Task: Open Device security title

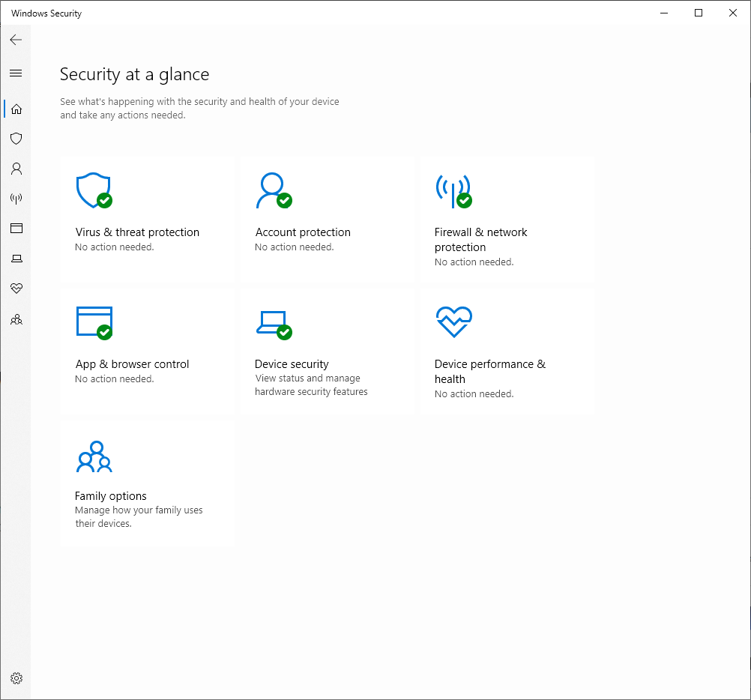Action: (292, 364)
